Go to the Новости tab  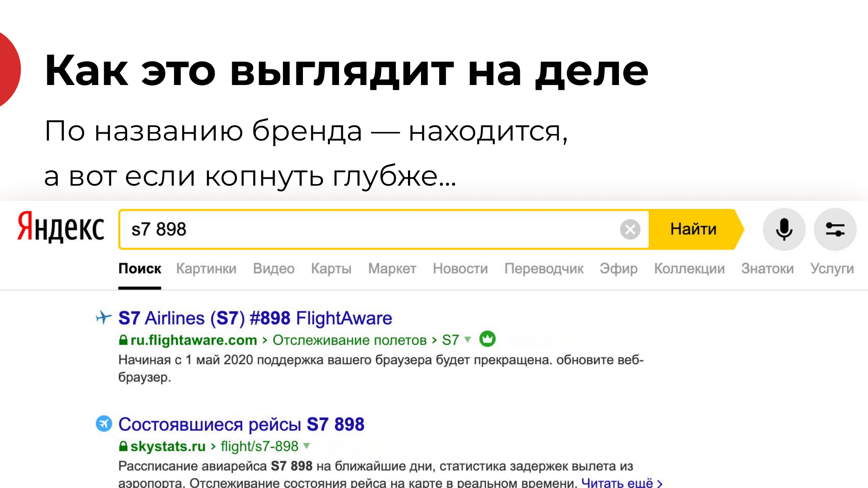pyautogui.click(x=460, y=269)
